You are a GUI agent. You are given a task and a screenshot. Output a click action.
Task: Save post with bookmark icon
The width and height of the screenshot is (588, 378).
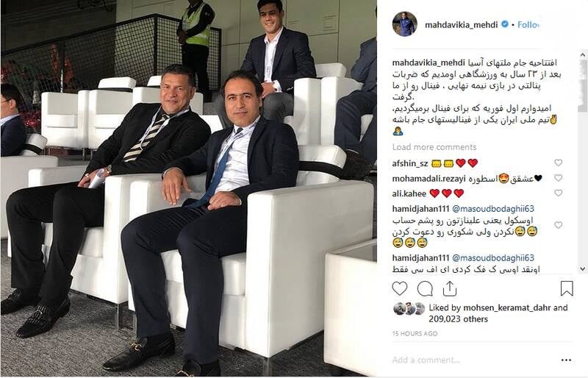[567, 289]
